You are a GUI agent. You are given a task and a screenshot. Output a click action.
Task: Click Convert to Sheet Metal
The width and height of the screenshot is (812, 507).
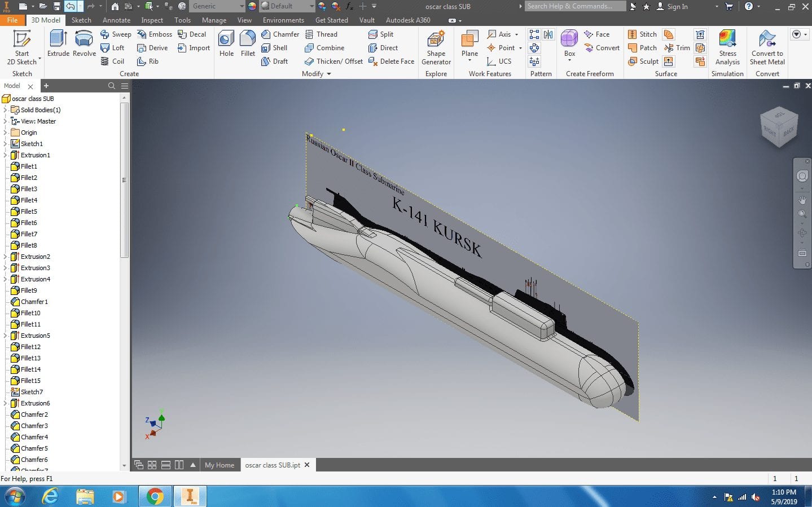pyautogui.click(x=767, y=47)
